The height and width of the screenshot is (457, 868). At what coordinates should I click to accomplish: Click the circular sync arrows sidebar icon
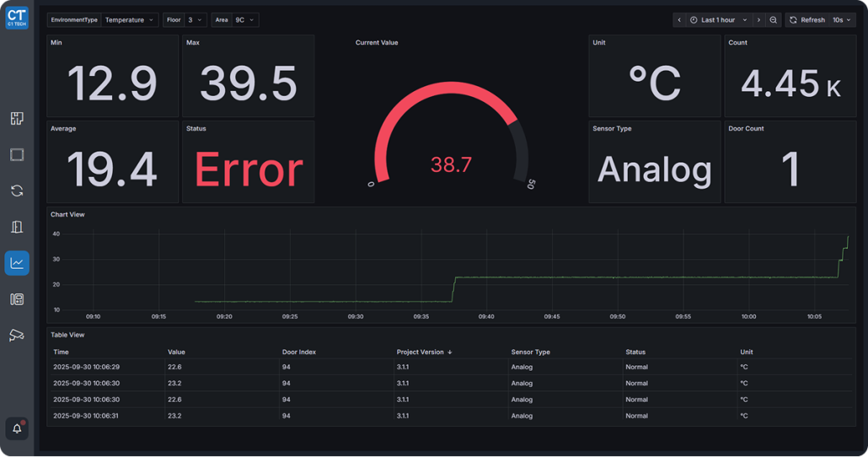click(x=17, y=191)
